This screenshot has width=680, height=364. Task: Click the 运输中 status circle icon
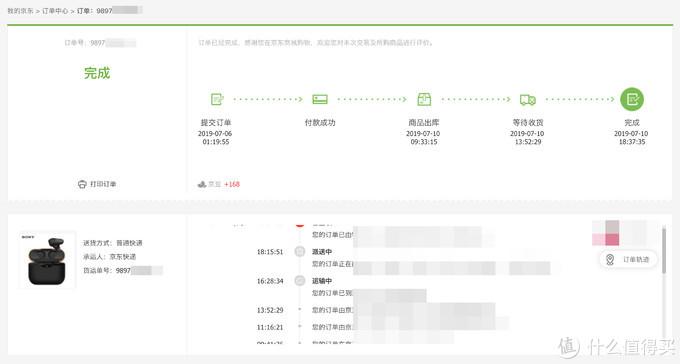300,281
